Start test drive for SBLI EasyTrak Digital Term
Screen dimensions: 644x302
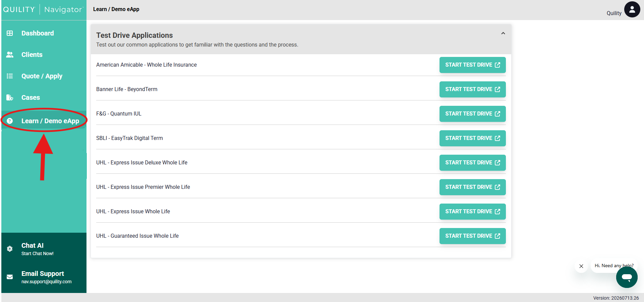click(472, 138)
